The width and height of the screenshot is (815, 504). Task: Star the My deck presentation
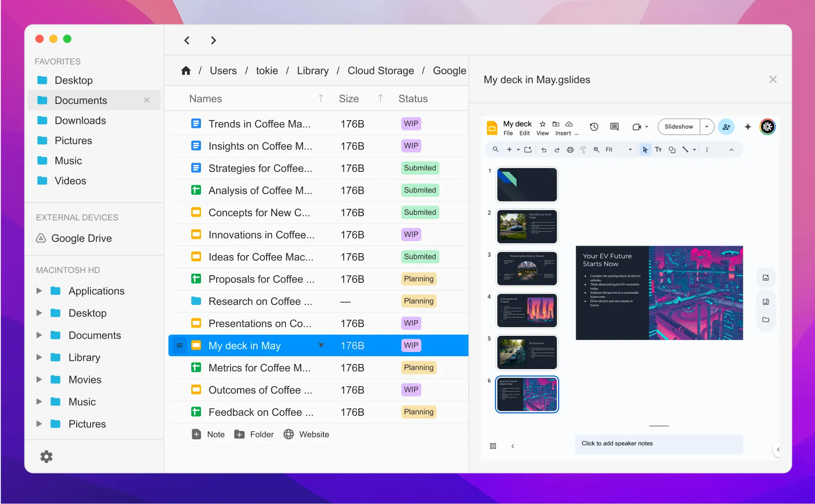pos(543,124)
